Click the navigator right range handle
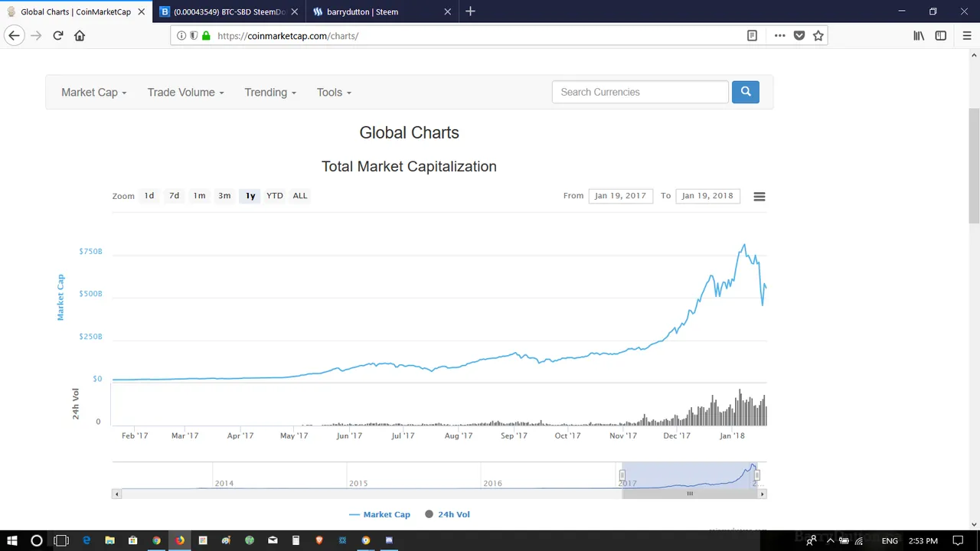The height and width of the screenshot is (551, 980). tap(757, 475)
